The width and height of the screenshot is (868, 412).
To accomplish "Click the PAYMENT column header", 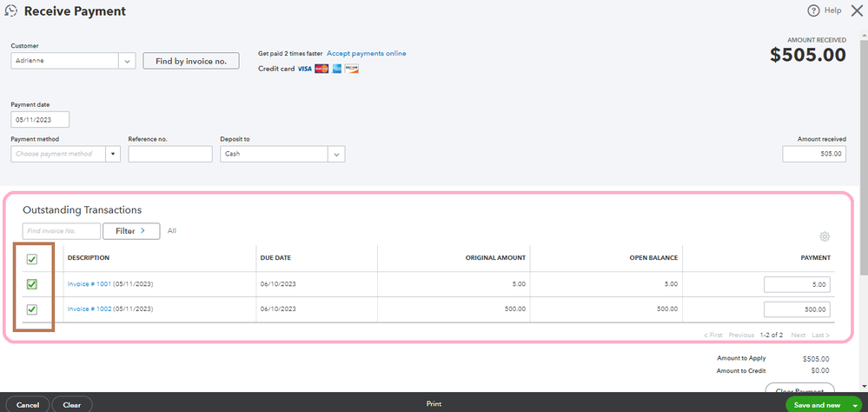I will click(815, 258).
